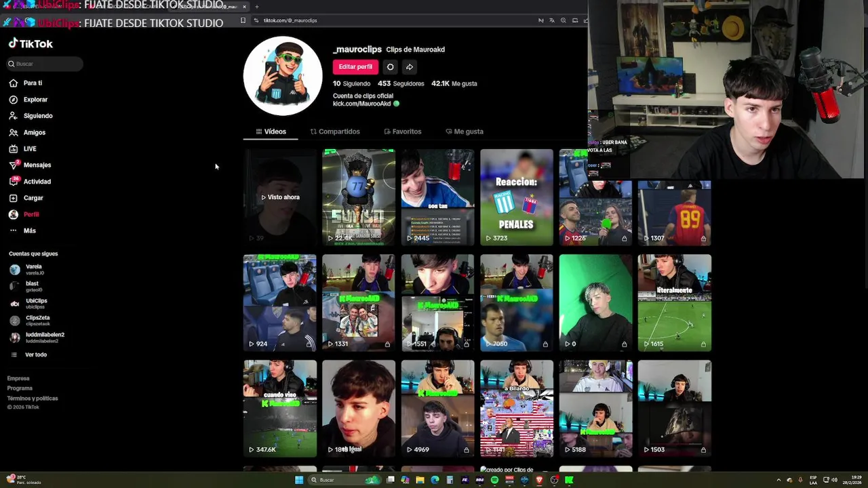868x488 pixels.
Task: Open the taskbar clock and date
Action: click(x=852, y=480)
